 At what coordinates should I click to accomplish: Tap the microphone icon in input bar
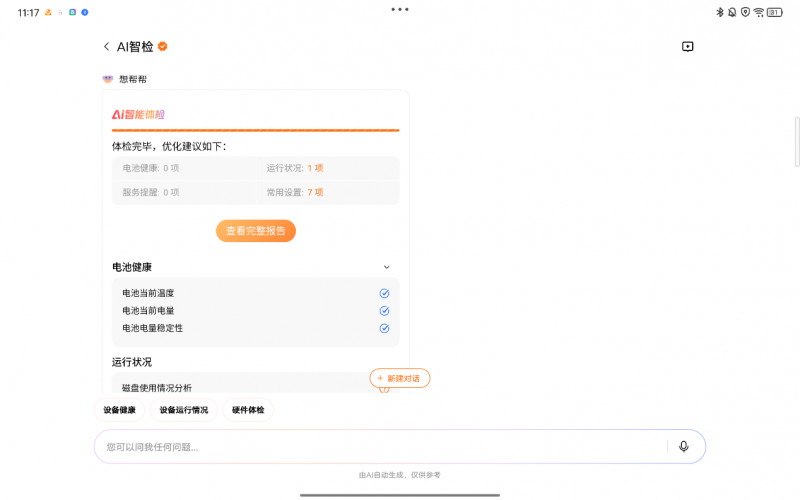coord(684,447)
